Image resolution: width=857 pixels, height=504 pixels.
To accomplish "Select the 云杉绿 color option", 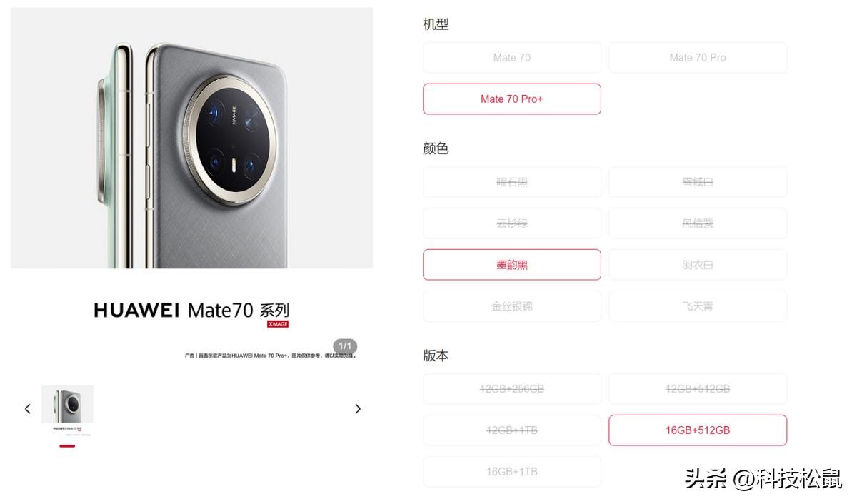I will click(512, 223).
